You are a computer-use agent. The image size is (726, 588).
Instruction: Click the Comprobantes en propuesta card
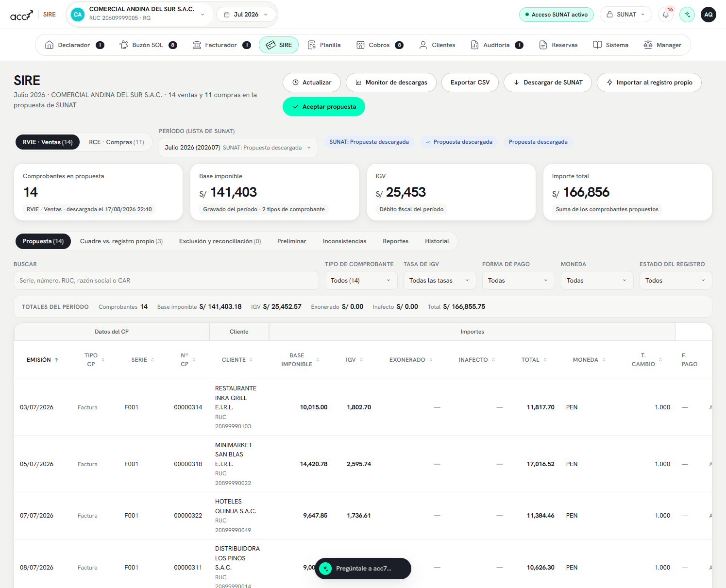(99, 192)
